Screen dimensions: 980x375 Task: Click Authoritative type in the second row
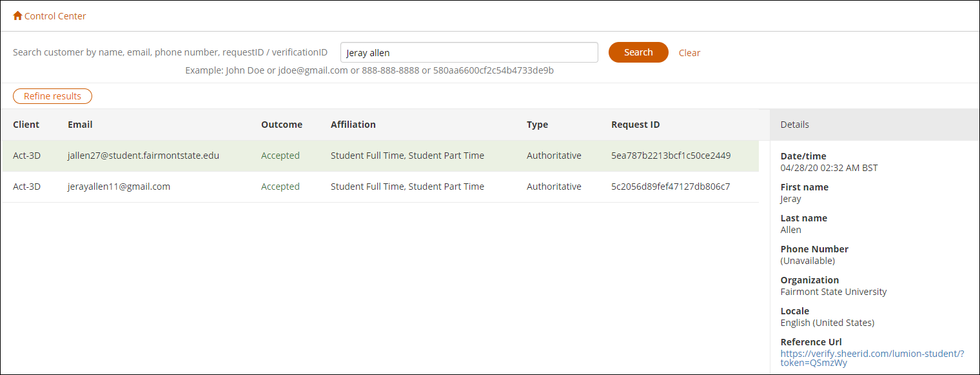[x=553, y=187]
